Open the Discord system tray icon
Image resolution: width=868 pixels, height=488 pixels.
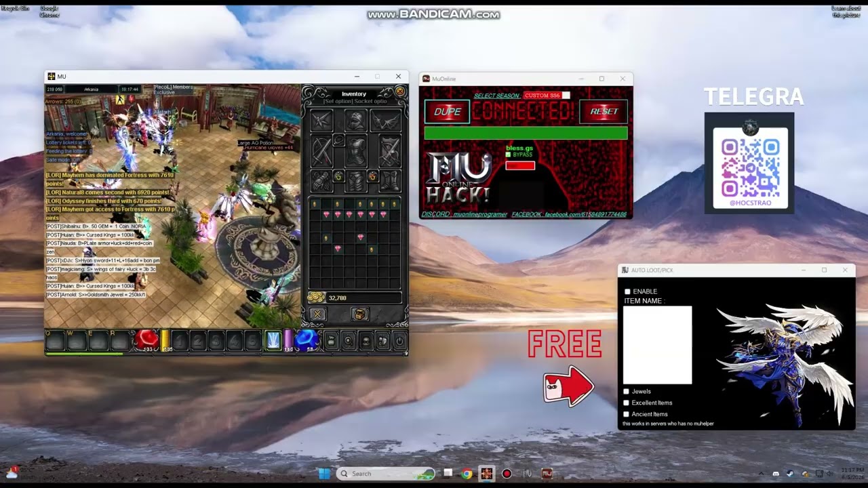pyautogui.click(x=776, y=474)
